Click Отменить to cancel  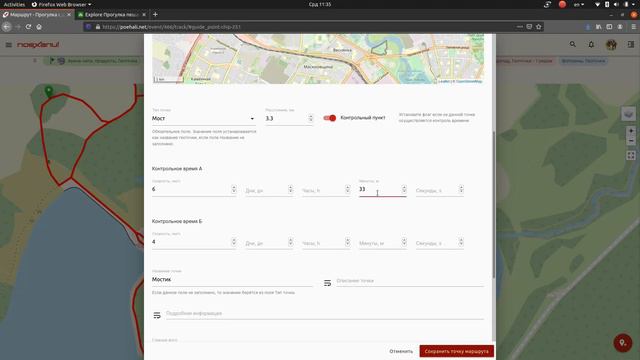click(x=401, y=351)
